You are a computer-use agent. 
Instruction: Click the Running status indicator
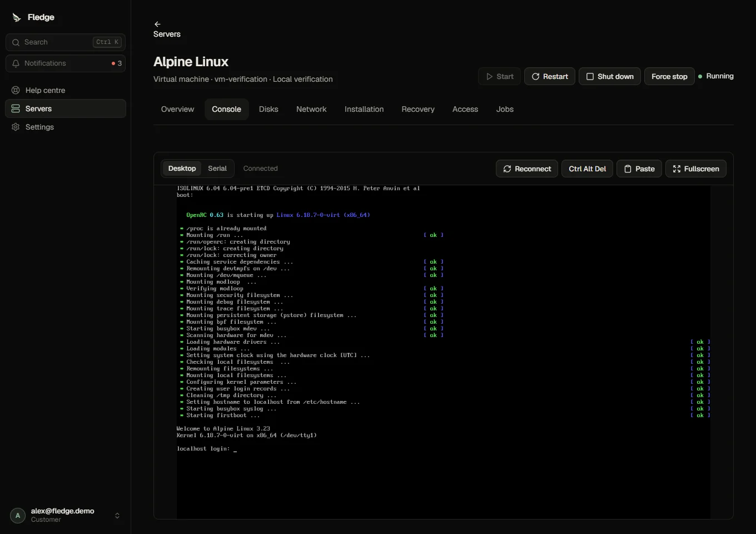716,76
